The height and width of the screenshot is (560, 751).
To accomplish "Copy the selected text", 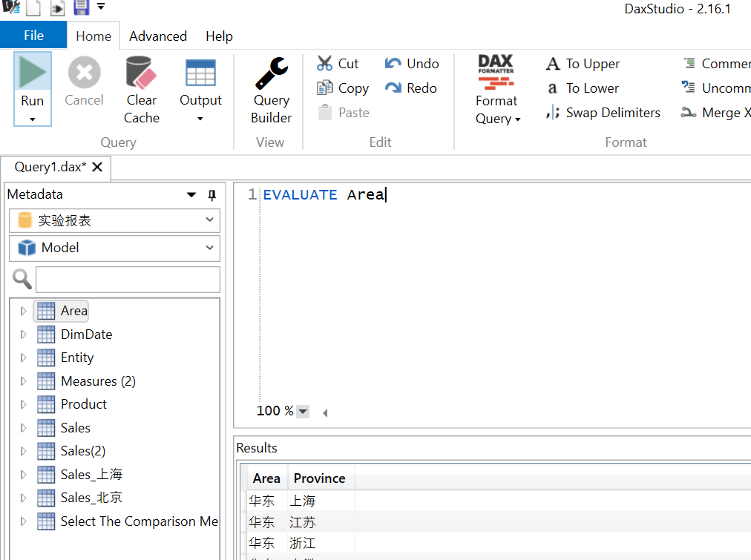I will (342, 88).
